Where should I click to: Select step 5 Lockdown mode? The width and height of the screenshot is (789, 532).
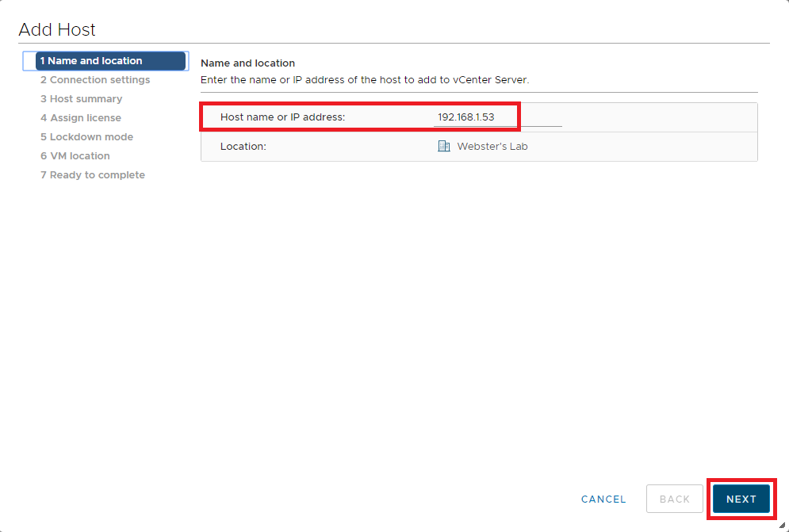click(87, 137)
